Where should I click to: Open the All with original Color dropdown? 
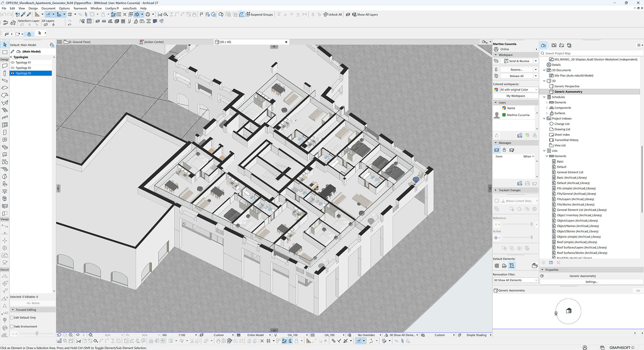(x=519, y=90)
